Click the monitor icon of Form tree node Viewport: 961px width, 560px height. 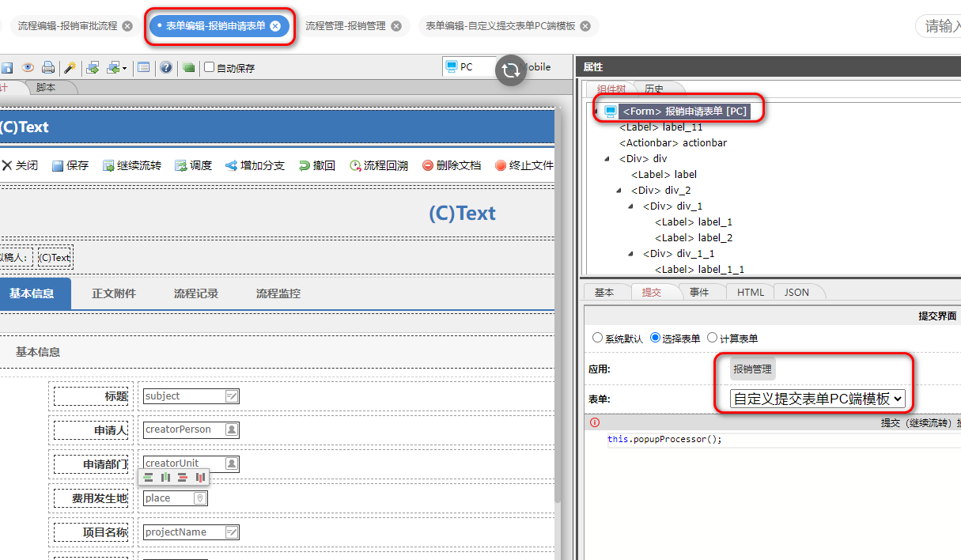(x=610, y=112)
